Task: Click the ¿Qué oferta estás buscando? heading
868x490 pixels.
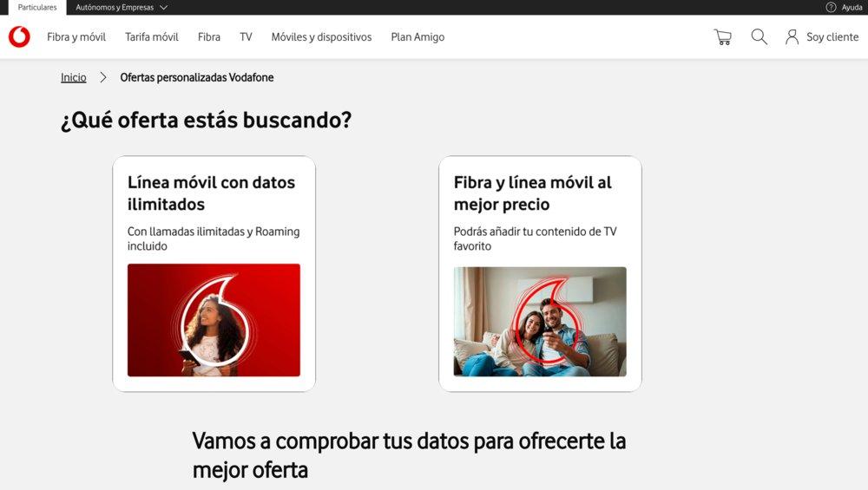Action: click(207, 120)
